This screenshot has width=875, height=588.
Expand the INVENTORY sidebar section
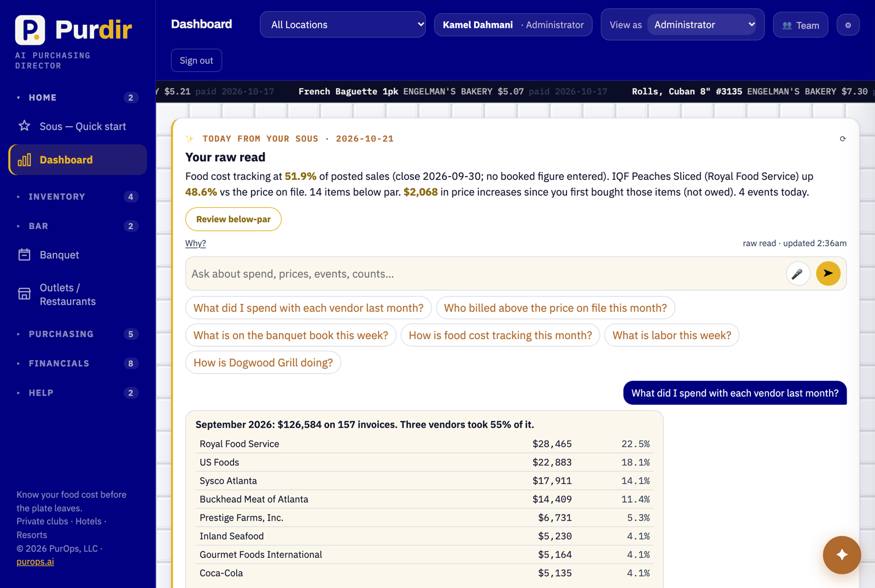point(78,196)
